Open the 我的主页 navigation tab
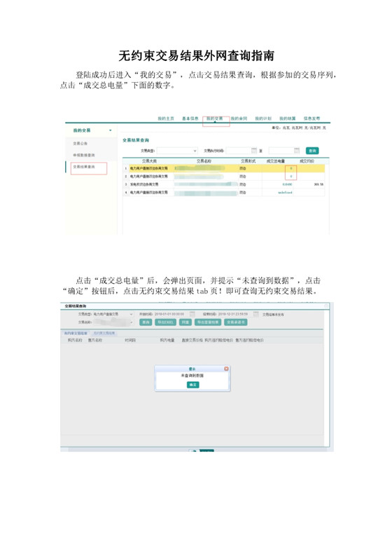 166,118
